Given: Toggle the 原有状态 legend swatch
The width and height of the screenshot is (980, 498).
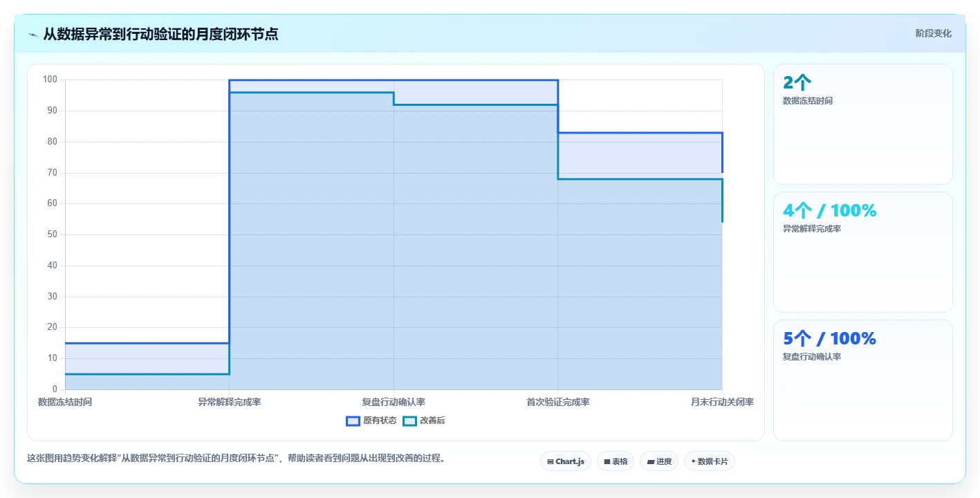Looking at the screenshot, I should [353, 421].
